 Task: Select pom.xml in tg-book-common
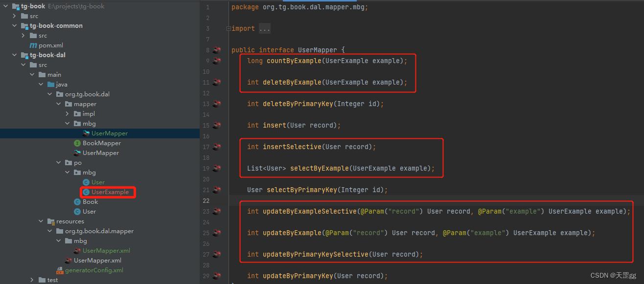click(x=51, y=45)
